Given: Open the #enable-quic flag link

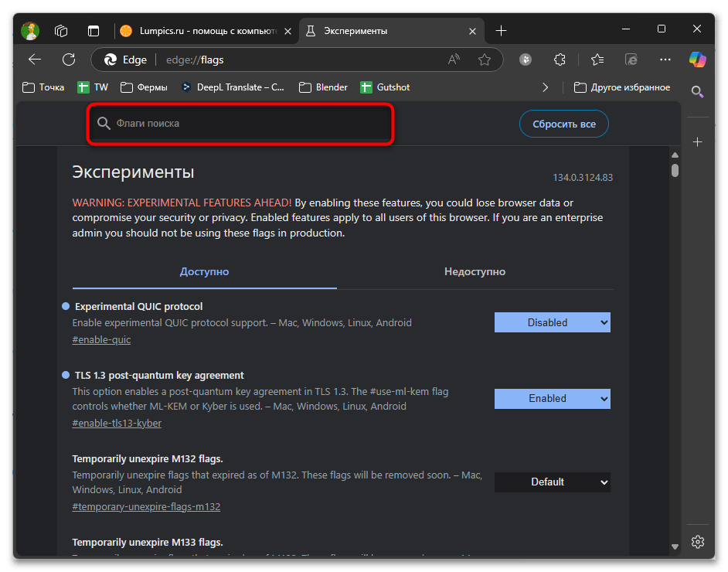Looking at the screenshot, I should pos(101,340).
